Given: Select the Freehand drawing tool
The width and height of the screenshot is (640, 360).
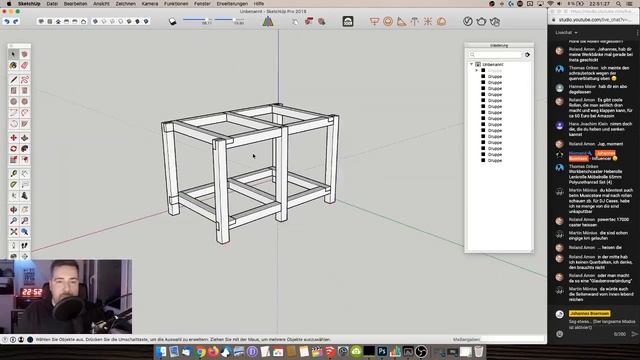Looking at the screenshot, I should click(24, 80).
